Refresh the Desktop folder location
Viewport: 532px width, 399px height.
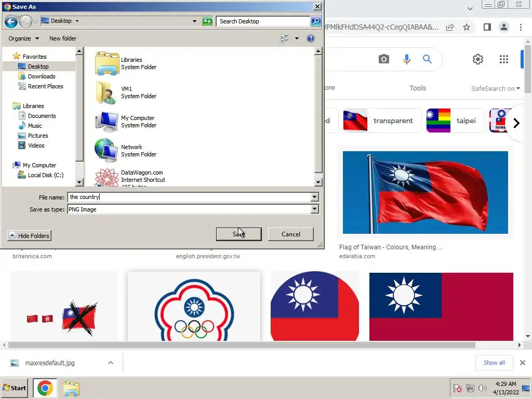point(207,21)
